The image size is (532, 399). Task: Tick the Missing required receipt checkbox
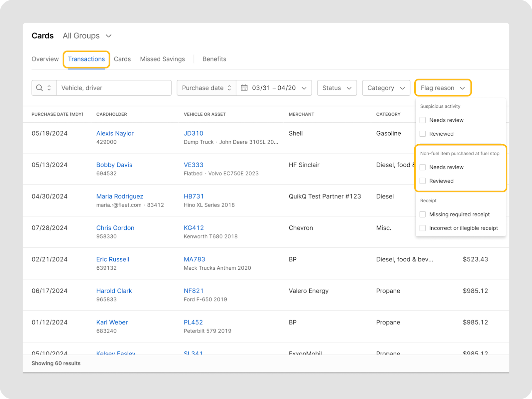coord(423,214)
